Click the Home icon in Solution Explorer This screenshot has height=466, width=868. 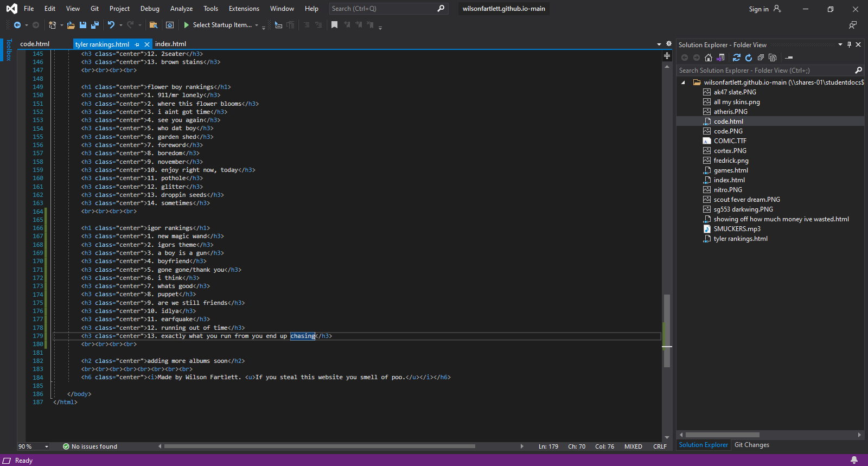[709, 58]
